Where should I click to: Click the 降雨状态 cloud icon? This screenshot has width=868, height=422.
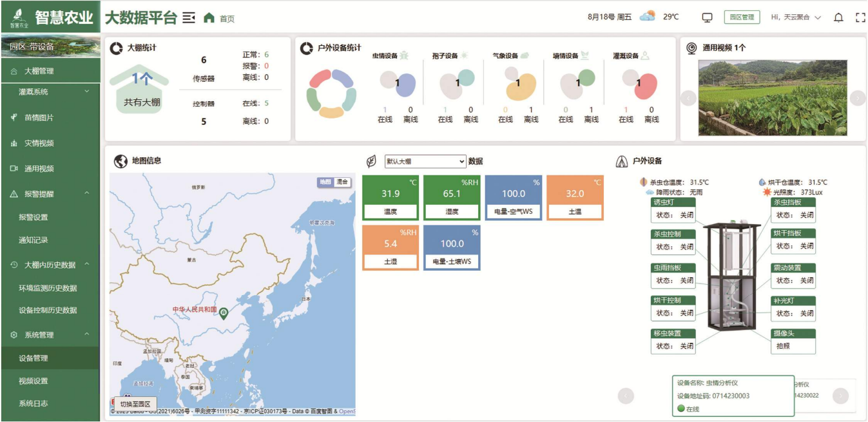coord(650,192)
